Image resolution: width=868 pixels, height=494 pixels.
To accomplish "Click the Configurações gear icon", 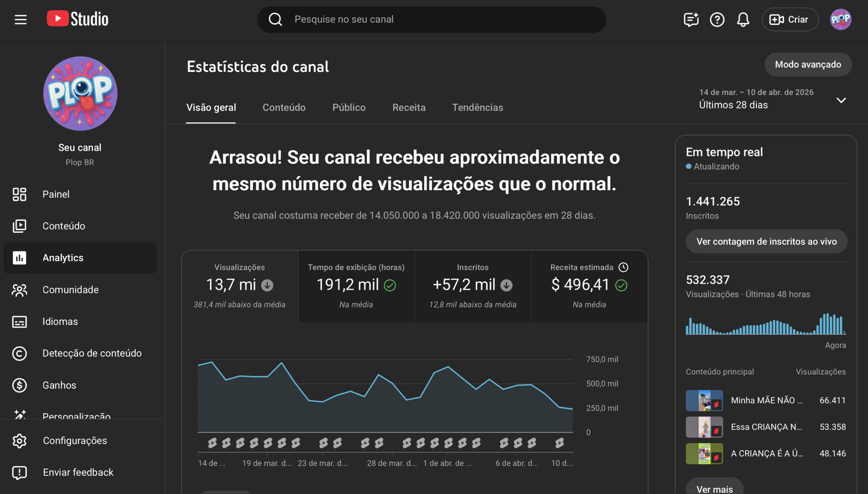I will click(20, 441).
